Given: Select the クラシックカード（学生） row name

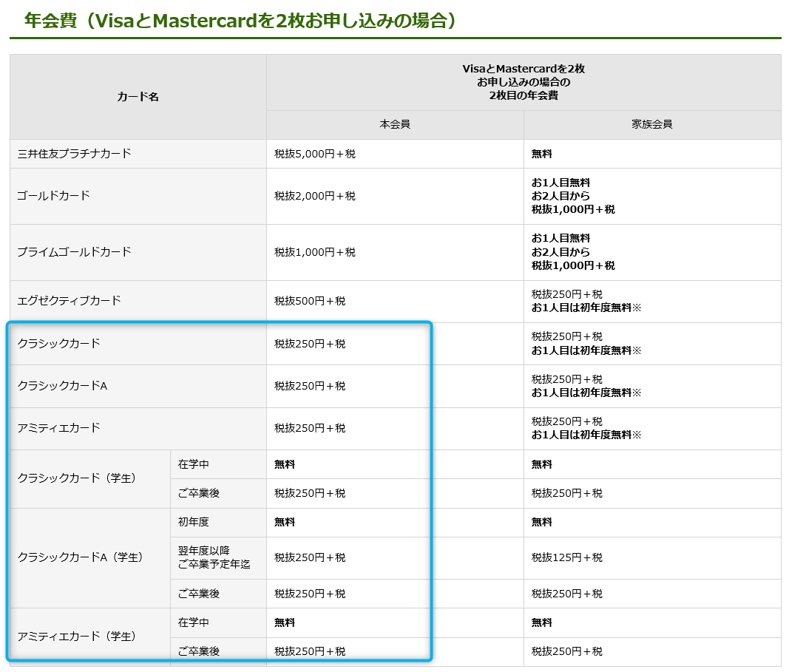Looking at the screenshot, I should tap(76, 478).
